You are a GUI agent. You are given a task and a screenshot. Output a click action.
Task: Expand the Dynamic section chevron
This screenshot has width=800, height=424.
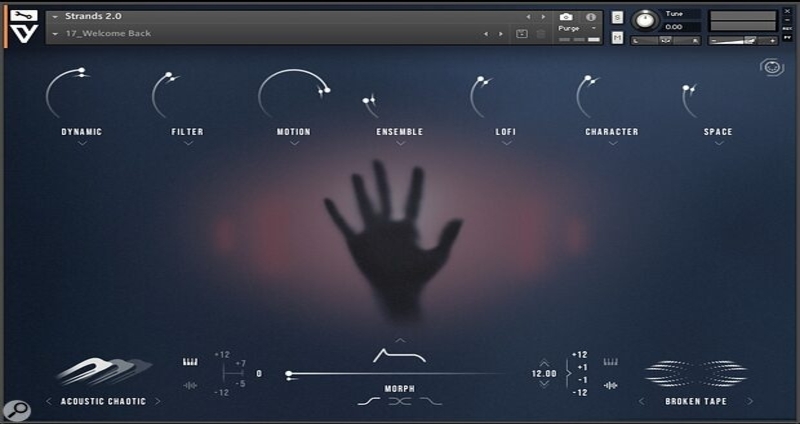(x=82, y=144)
